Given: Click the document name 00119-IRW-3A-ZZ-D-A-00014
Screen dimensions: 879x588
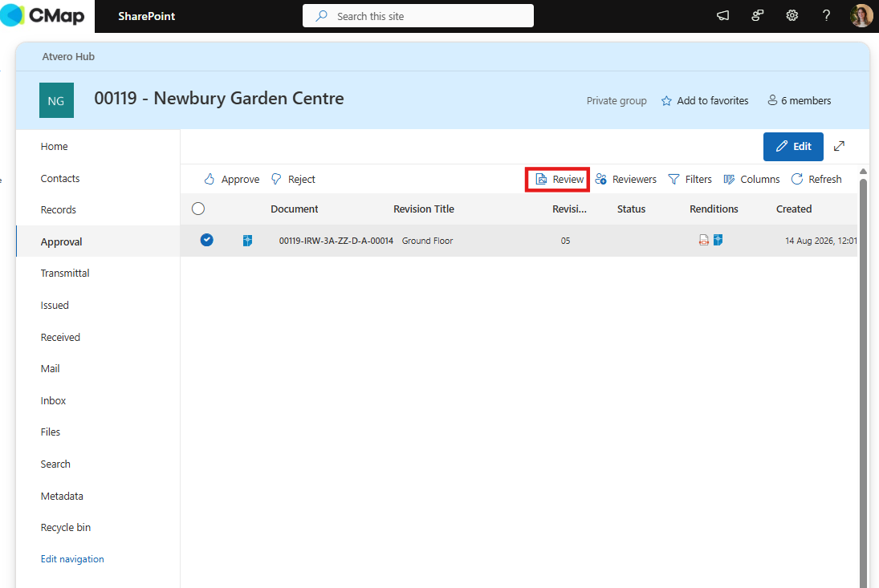Looking at the screenshot, I should coord(336,241).
